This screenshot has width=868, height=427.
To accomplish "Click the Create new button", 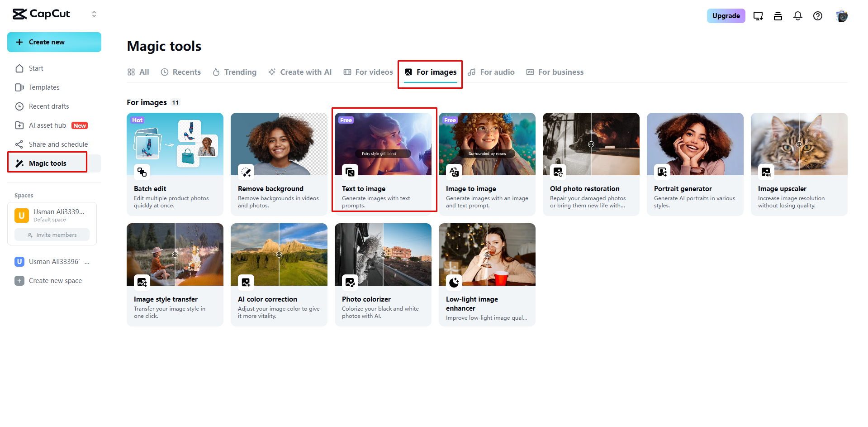I will tap(54, 42).
